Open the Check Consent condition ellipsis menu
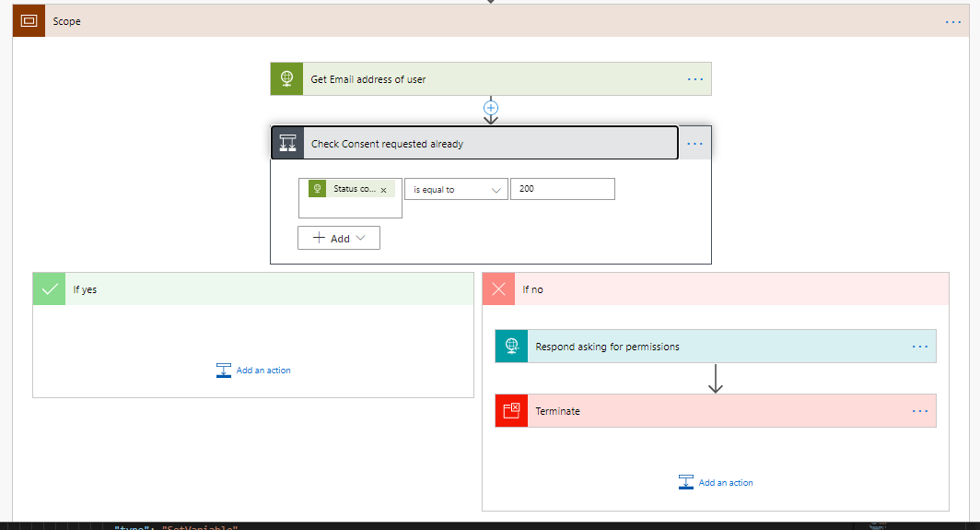This screenshot has width=980, height=530. pos(694,144)
